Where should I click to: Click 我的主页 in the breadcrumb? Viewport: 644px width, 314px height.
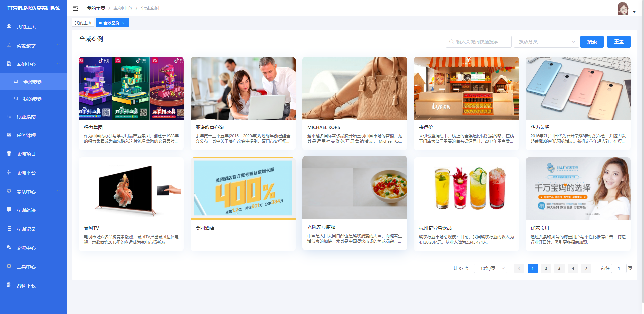tap(96, 8)
